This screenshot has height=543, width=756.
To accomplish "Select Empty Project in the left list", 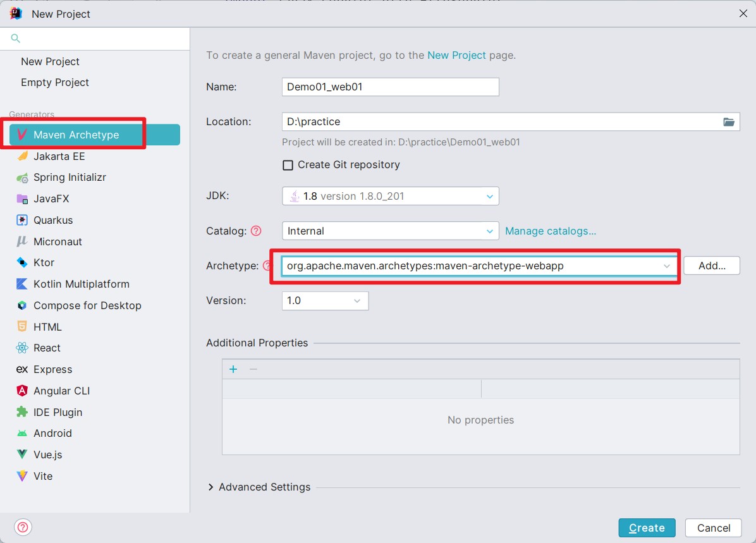I will (x=55, y=82).
